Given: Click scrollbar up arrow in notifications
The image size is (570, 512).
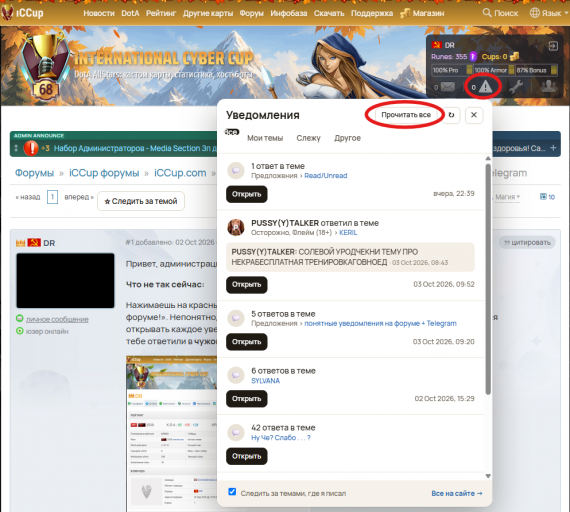Looking at the screenshot, I should [488, 158].
